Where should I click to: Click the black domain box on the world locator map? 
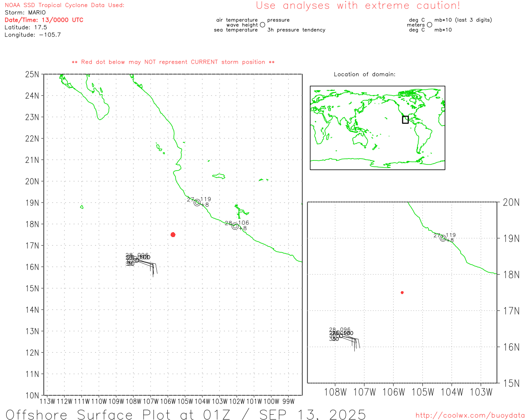pos(405,119)
